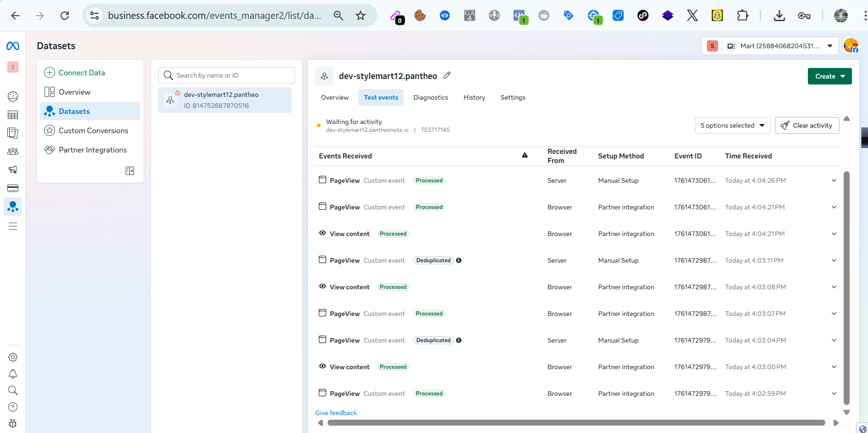Switch to the Diagnostics tab
Viewport: 868px width, 433px height.
(x=430, y=97)
